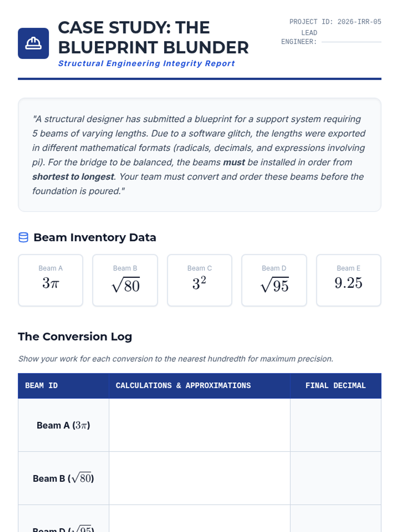Select the Beam A 3π card
The height and width of the screenshot is (532, 399).
click(x=51, y=280)
